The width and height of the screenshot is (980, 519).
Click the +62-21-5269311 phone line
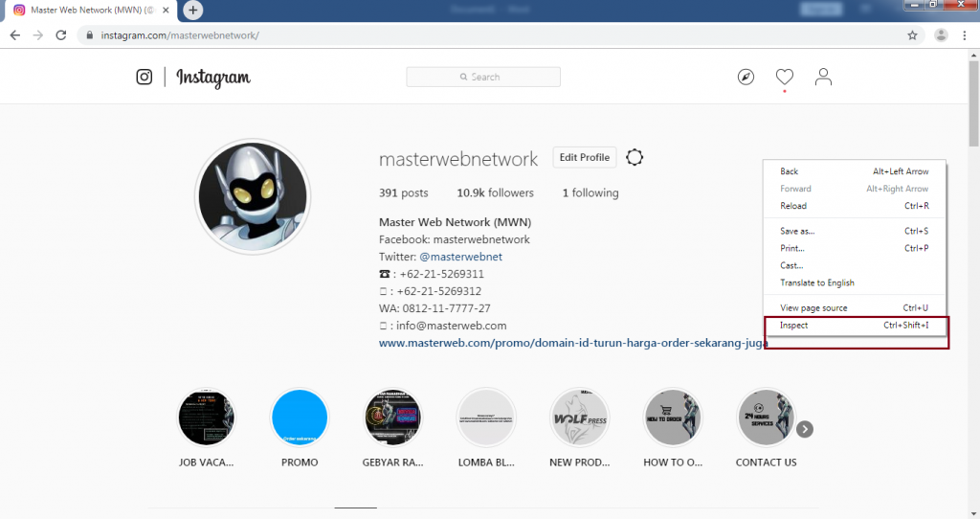(432, 274)
